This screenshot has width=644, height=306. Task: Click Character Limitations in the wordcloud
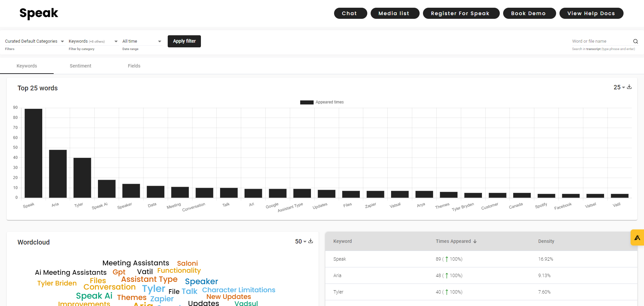pyautogui.click(x=238, y=290)
